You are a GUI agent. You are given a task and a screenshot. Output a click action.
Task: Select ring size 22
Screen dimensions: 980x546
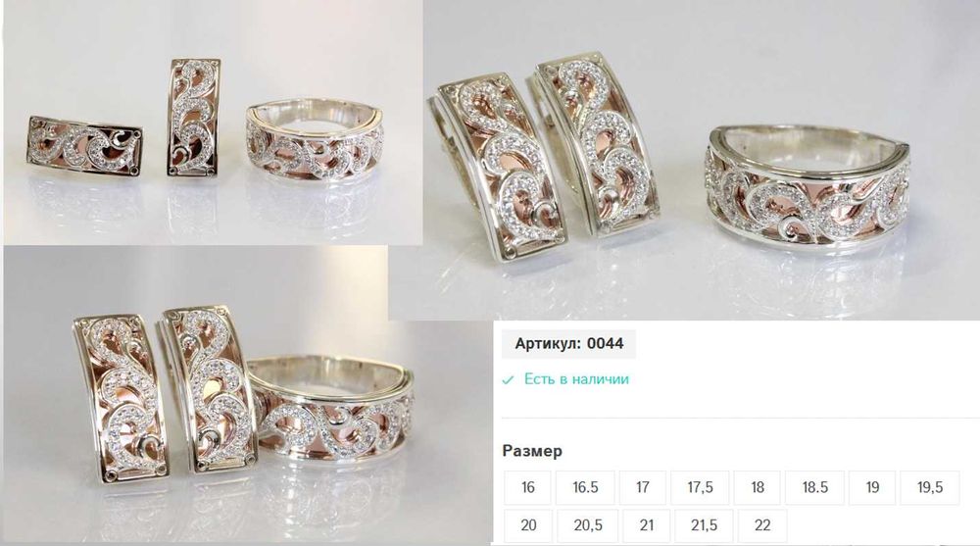pos(762,525)
